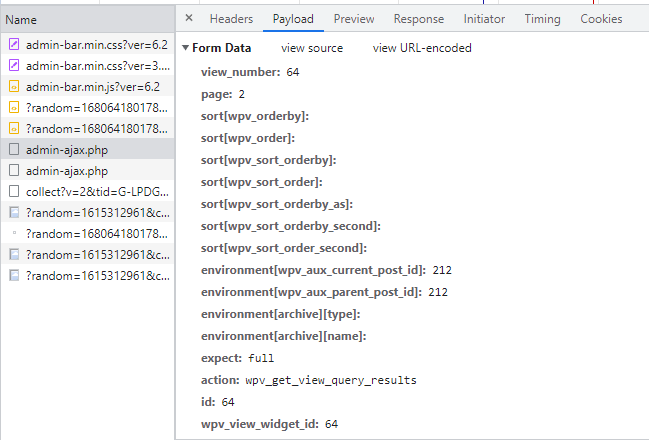Click environment[wpv_aux_parent_post_id] parameter

point(311,292)
